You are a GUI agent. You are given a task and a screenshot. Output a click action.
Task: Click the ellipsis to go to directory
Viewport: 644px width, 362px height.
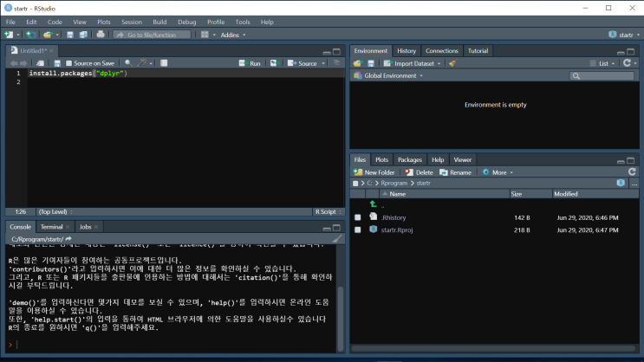(x=634, y=183)
